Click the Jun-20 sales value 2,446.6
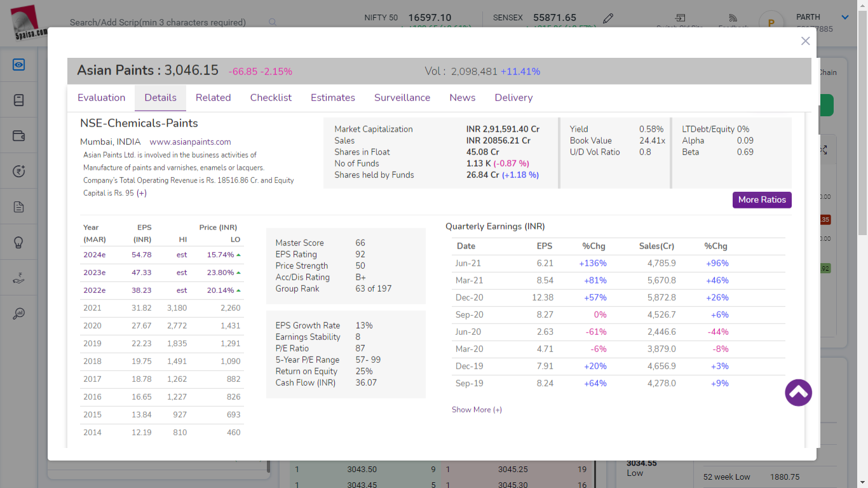868x488 pixels. pyautogui.click(x=661, y=332)
